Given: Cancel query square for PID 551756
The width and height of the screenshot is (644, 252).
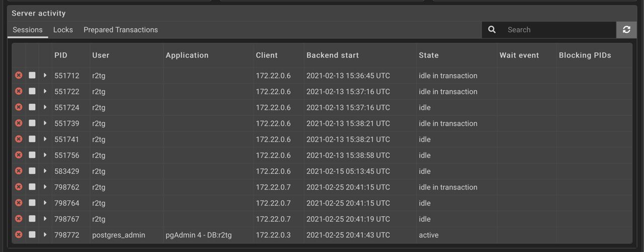Looking at the screenshot, I should (32, 155).
